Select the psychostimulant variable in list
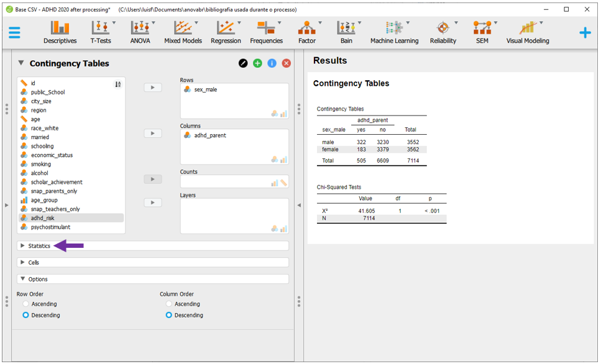Image resolution: width=601 pixels, height=364 pixels. point(50,227)
